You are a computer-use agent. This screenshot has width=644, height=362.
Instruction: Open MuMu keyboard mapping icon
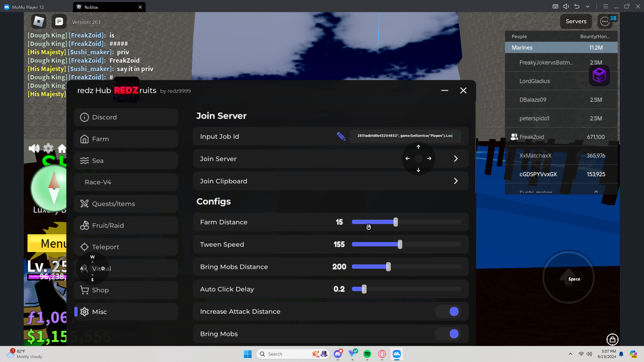click(555, 6)
